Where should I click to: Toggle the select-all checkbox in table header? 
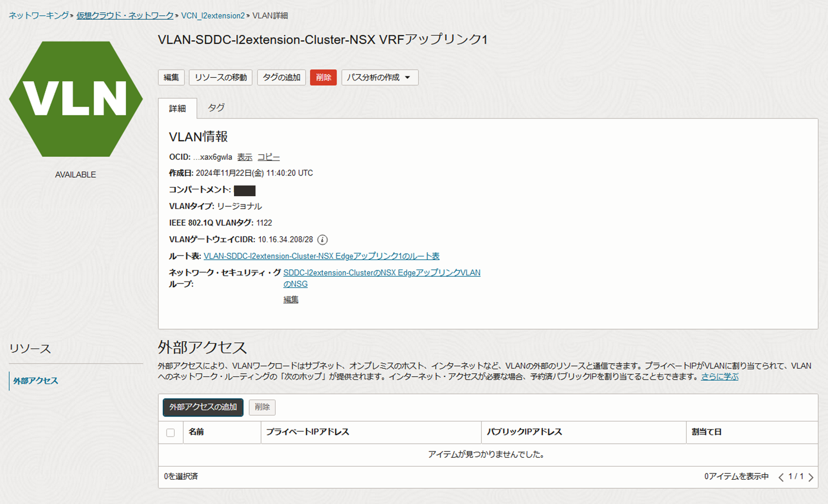pos(170,433)
